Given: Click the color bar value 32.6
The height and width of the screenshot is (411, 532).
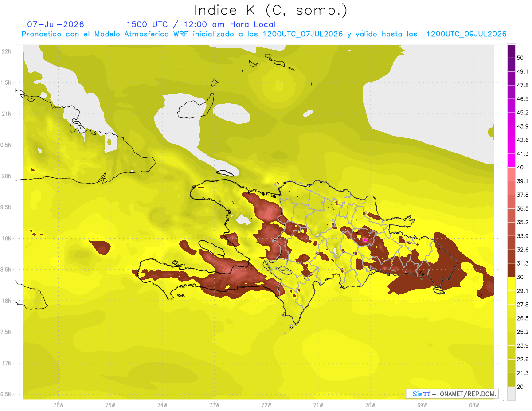Looking at the screenshot, I should coord(523,250).
